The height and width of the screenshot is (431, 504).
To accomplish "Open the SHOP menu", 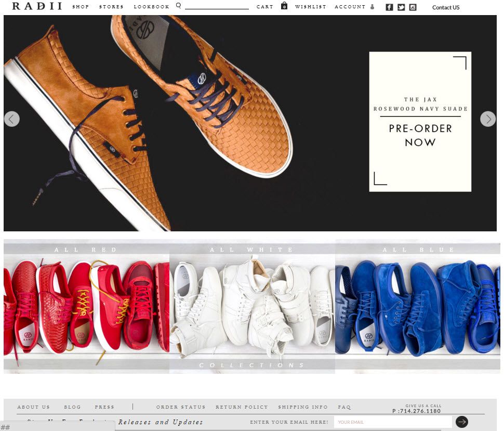I will 81,7.
